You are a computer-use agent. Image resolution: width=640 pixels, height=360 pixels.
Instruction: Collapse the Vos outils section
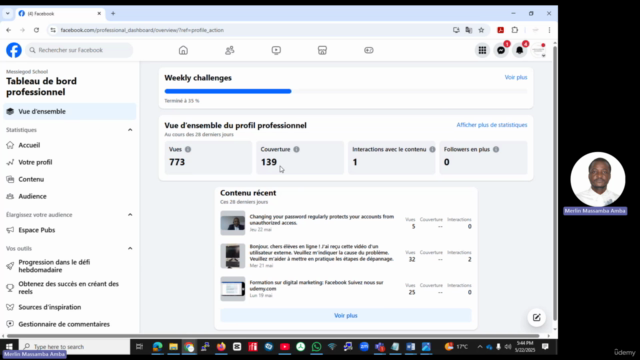click(130, 249)
